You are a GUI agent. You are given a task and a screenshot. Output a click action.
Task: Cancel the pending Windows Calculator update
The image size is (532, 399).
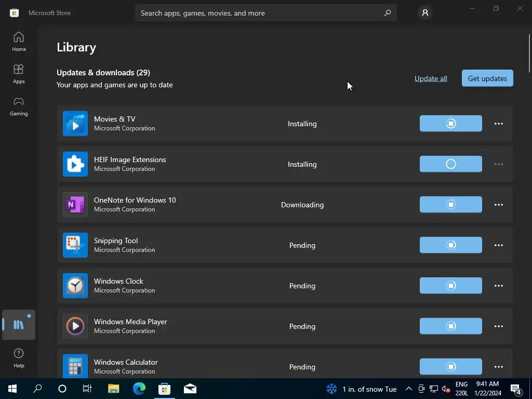tap(450, 367)
